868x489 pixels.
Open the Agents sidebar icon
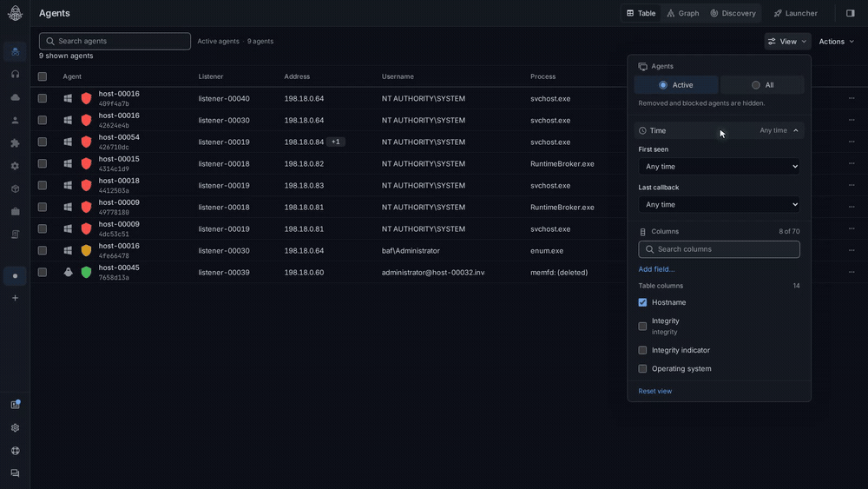click(15, 51)
